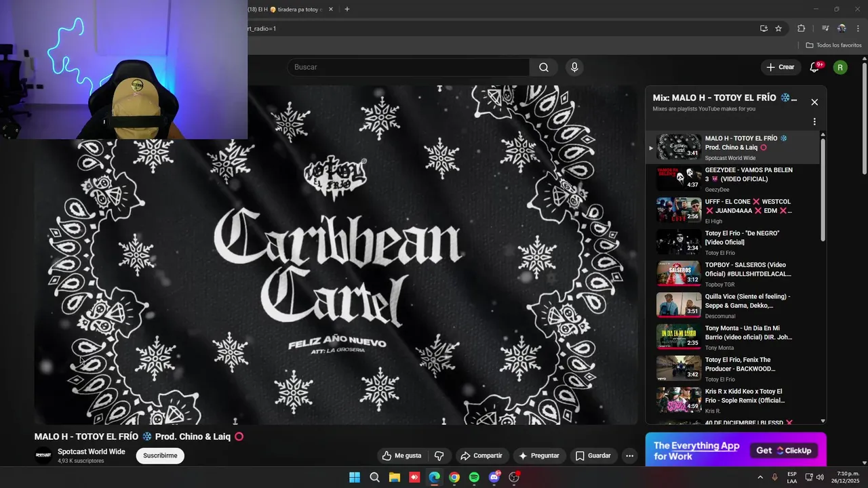The height and width of the screenshot is (488, 868).
Task: Start voice search with the microphone icon
Action: click(574, 67)
